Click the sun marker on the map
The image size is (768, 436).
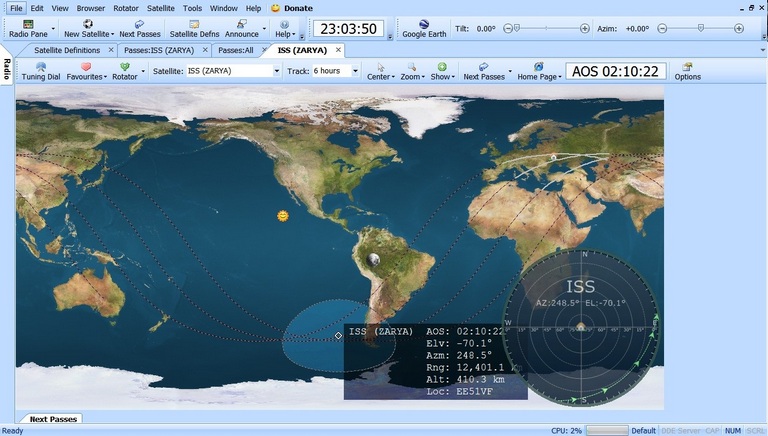283,216
